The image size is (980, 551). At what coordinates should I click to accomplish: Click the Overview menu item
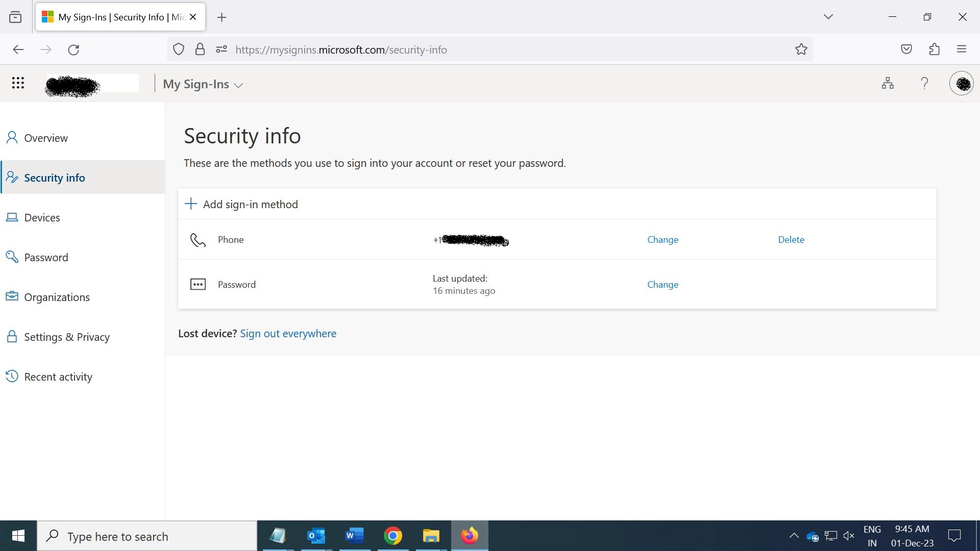click(x=46, y=138)
